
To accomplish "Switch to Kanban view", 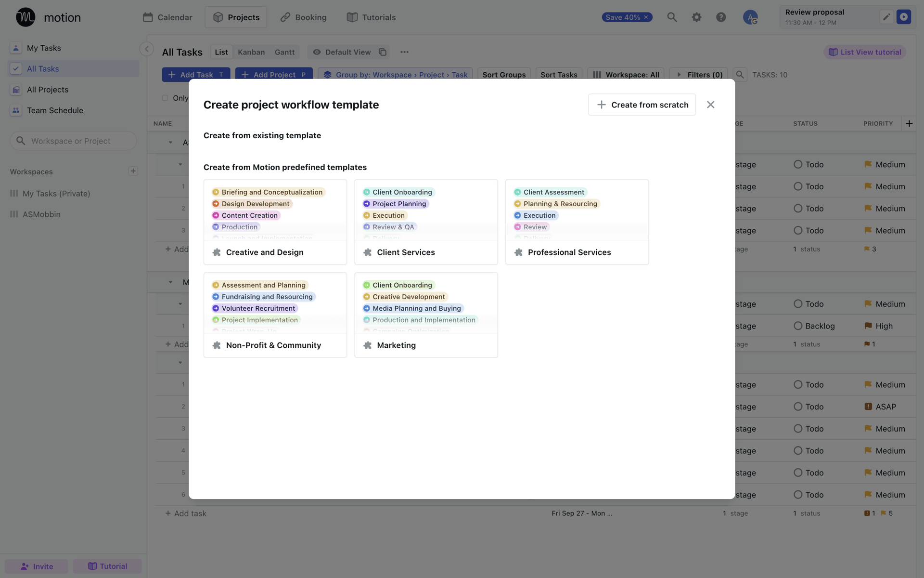I will [251, 52].
